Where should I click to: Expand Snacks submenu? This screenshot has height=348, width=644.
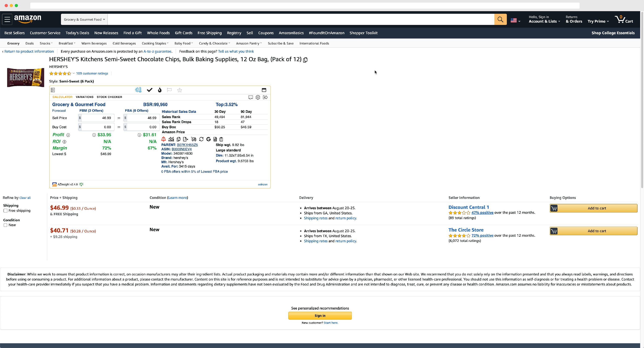(x=46, y=43)
